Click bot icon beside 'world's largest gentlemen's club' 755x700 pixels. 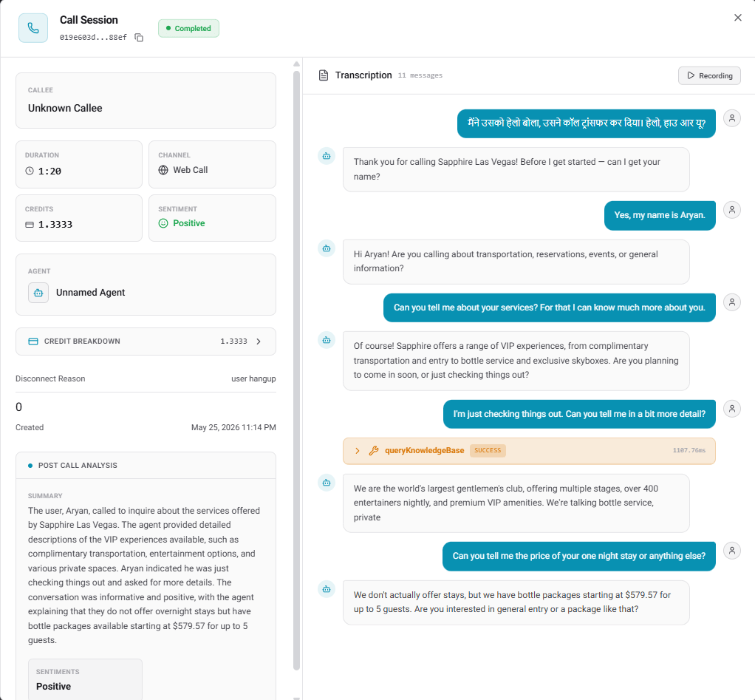(327, 483)
